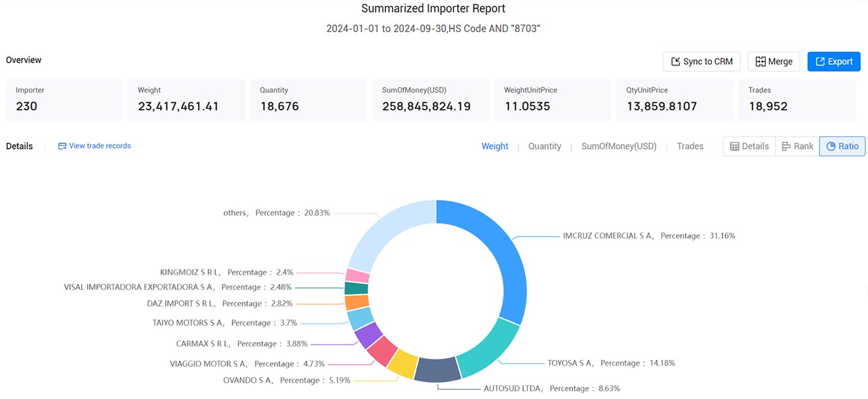
Task: Click the others 20.83% label
Action: [x=277, y=213]
